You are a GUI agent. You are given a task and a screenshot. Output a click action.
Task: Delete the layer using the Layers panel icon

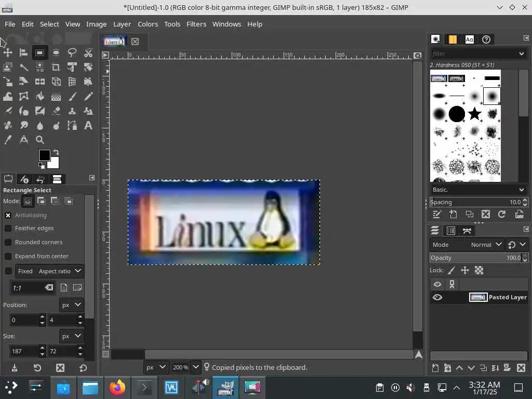pyautogui.click(x=521, y=368)
